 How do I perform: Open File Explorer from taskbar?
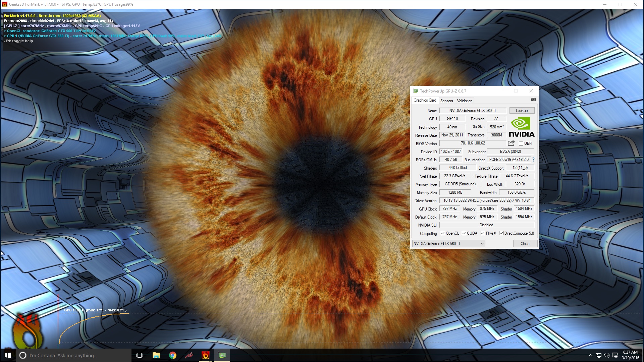156,355
